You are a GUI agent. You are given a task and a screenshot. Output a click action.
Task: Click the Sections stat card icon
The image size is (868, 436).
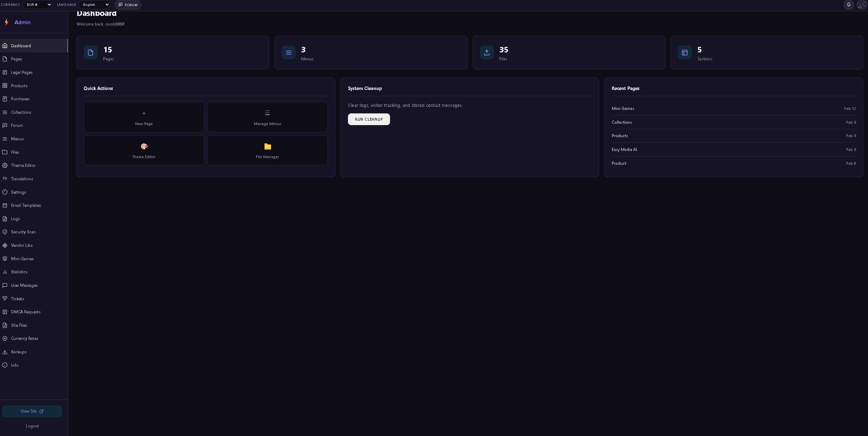coord(685,52)
